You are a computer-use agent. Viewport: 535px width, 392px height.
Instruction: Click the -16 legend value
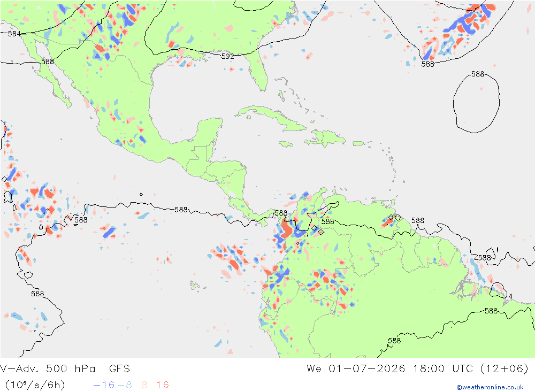click(x=104, y=385)
